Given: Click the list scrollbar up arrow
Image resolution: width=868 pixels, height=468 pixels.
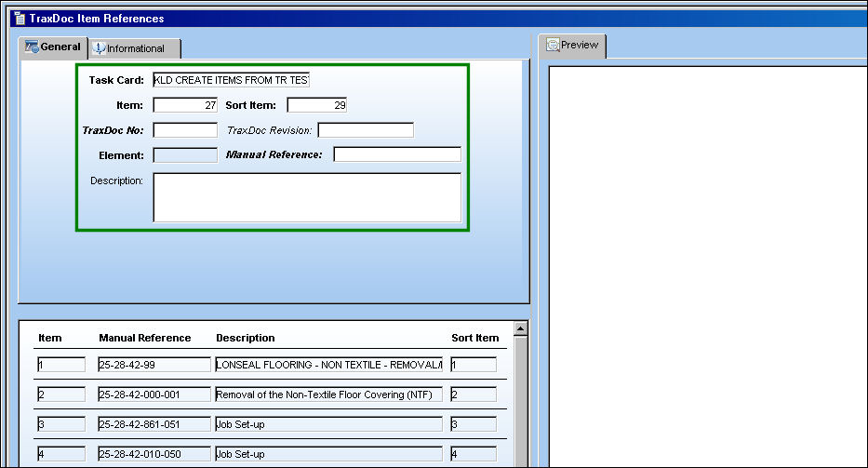Looking at the screenshot, I should pyautogui.click(x=520, y=329).
